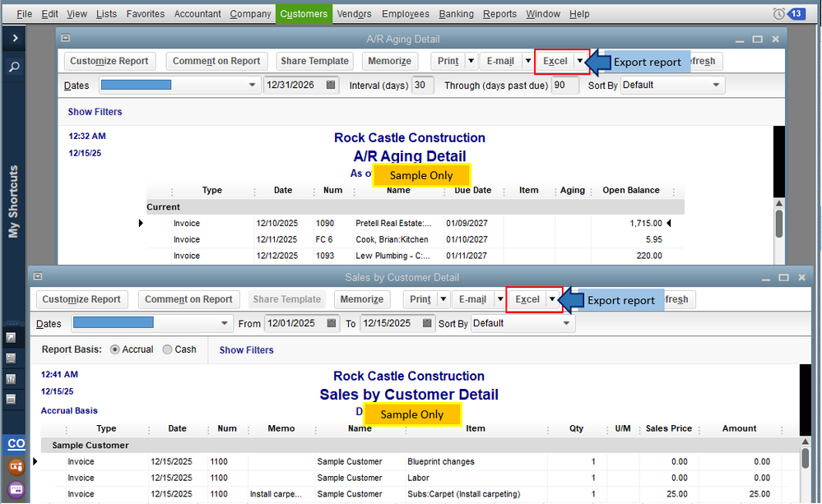Screen dimensions: 822x504
Task: Expand the My Shortcuts sidebar with the chevron arrow
Action: (x=14, y=39)
